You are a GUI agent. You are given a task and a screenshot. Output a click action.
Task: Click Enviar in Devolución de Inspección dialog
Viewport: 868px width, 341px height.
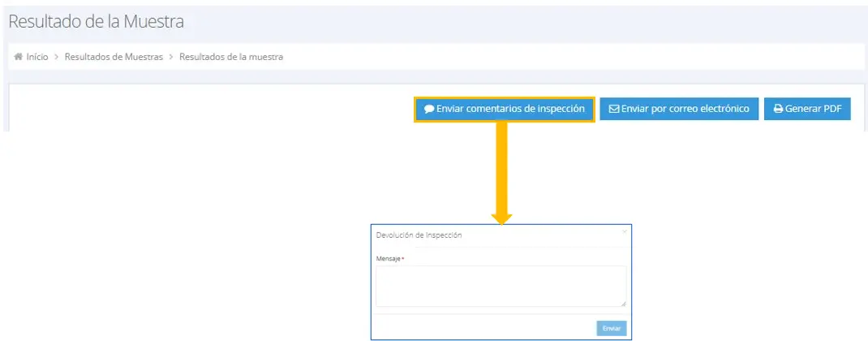point(612,328)
